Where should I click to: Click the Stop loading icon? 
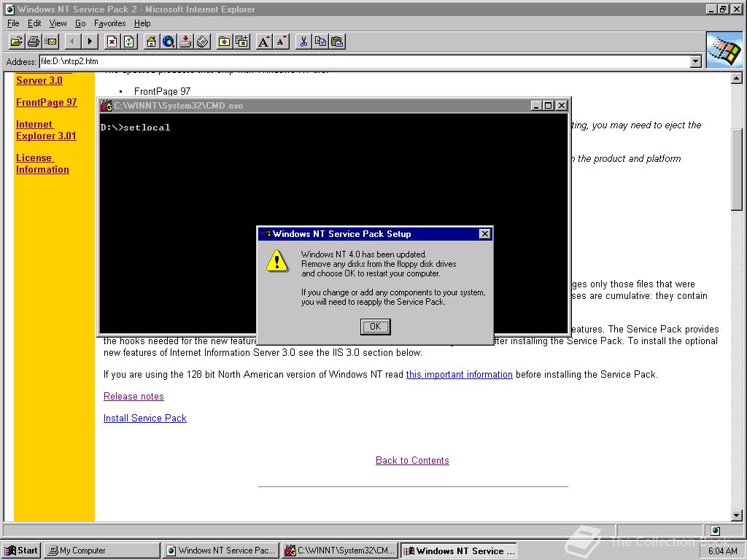(x=112, y=42)
